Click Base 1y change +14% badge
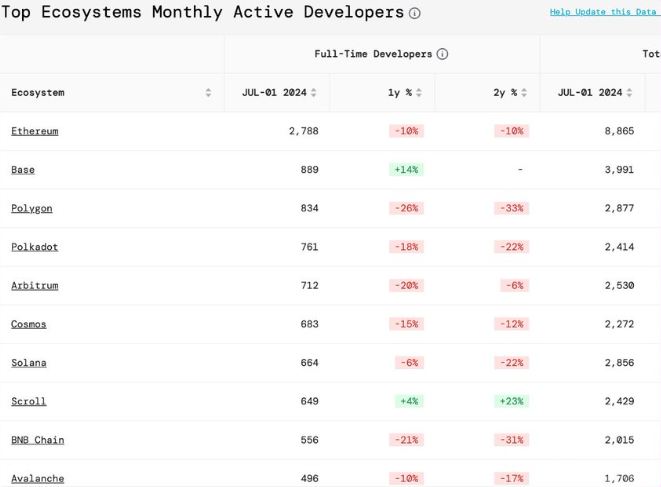The height and width of the screenshot is (487, 661). pos(406,170)
